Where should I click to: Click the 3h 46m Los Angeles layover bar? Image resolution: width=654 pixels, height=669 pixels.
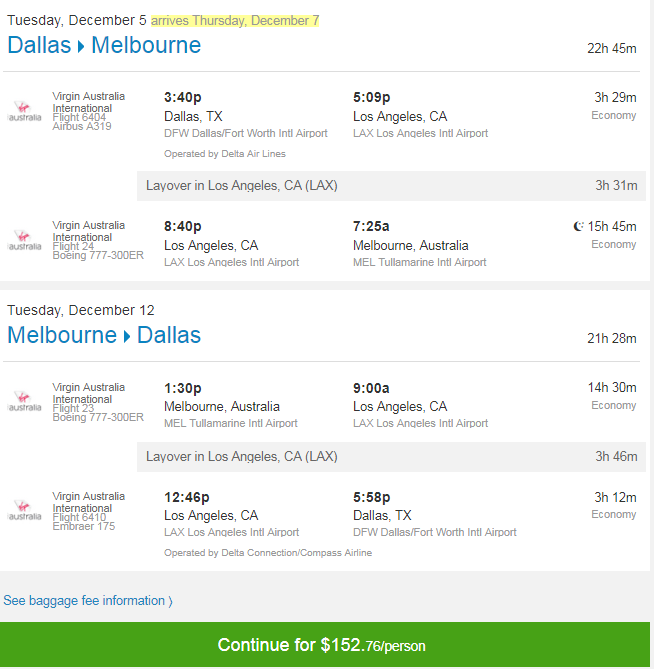(391, 457)
